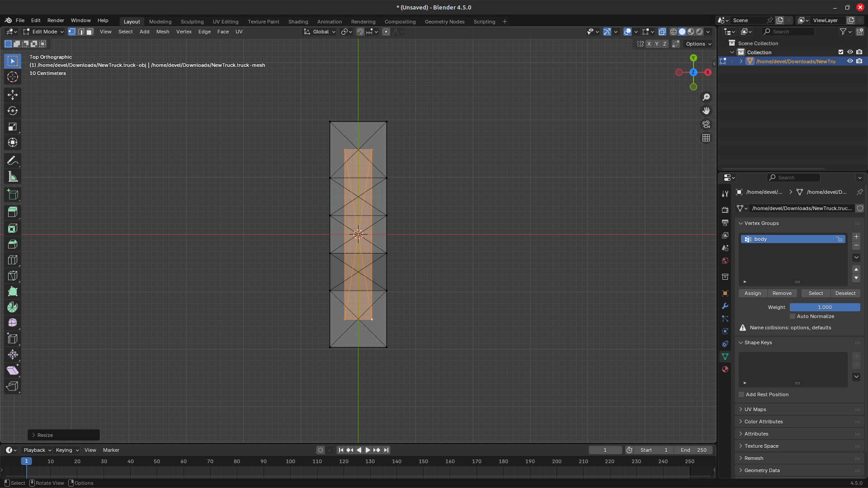Open the Material properties tab
This screenshot has width=868, height=488.
pyautogui.click(x=725, y=369)
